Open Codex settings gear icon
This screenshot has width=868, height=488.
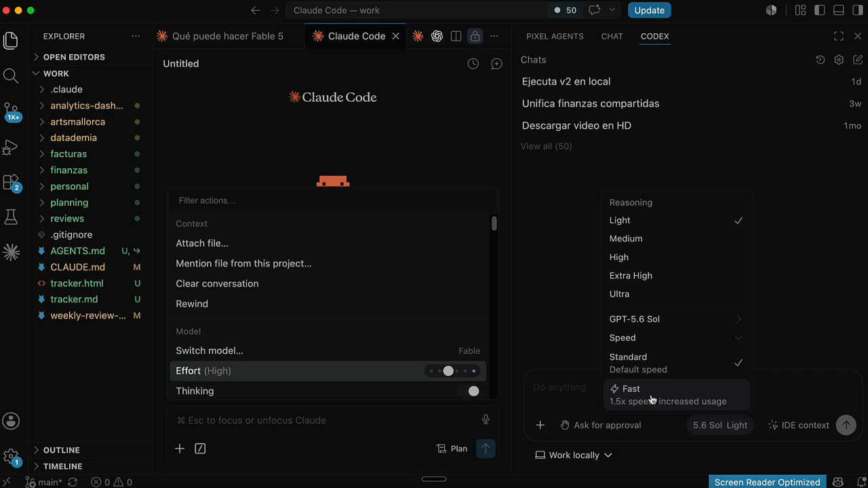click(x=839, y=60)
